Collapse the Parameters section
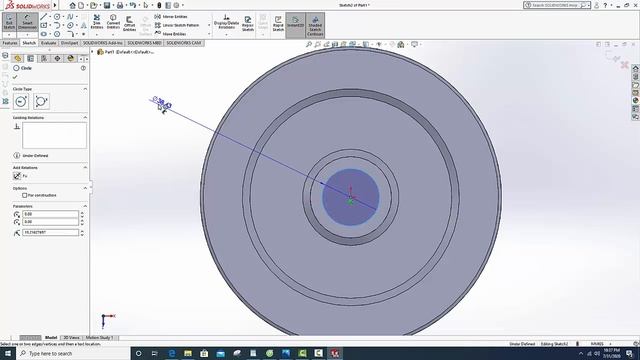 85,206
